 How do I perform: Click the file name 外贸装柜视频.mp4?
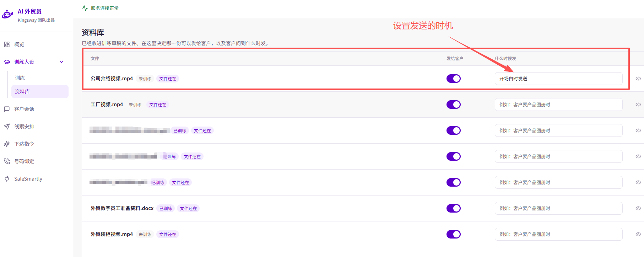click(x=112, y=234)
